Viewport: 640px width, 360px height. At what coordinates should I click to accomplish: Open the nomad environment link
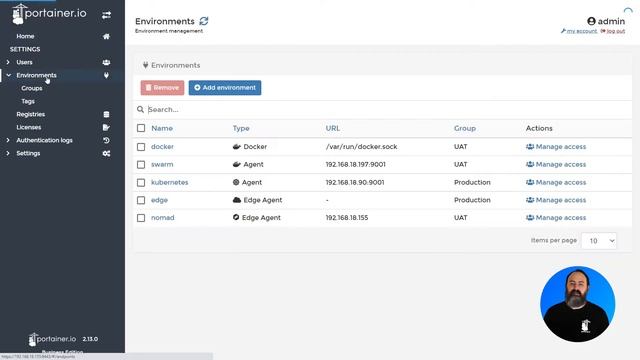tap(162, 218)
